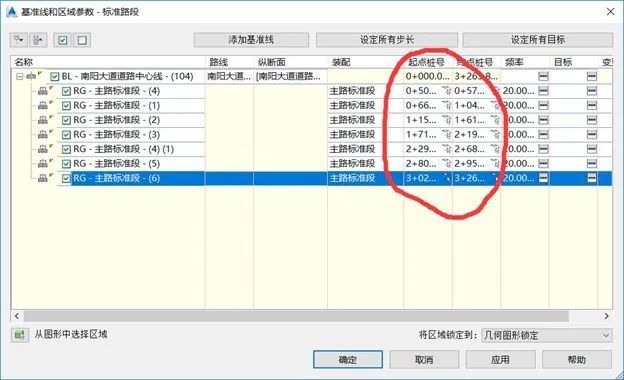Toggle checkbox for RG - 主路标准段 - (4) (1)
The image size is (624, 380).
[x=66, y=149]
